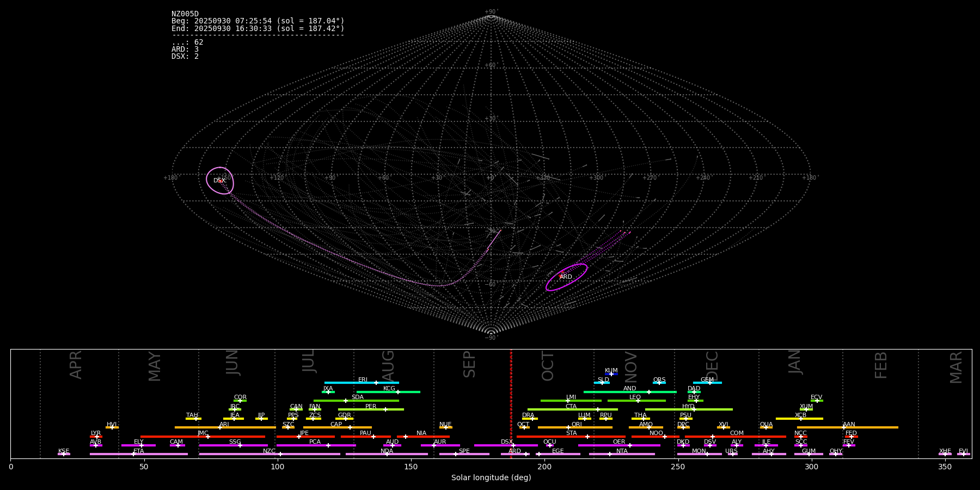The image size is (980, 490).
Task: Click the EVI shower label
Action: [x=963, y=451]
